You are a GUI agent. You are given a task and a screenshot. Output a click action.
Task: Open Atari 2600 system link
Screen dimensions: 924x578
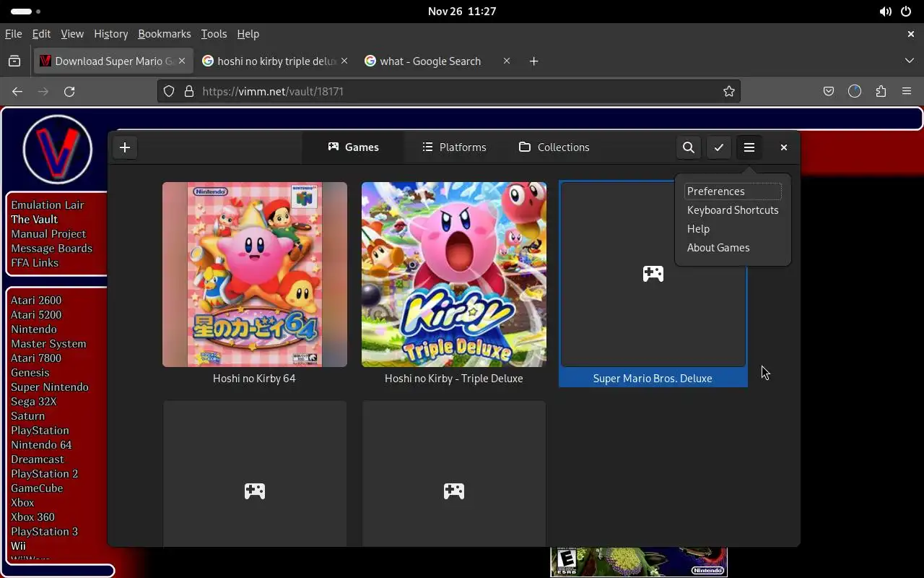coord(36,301)
